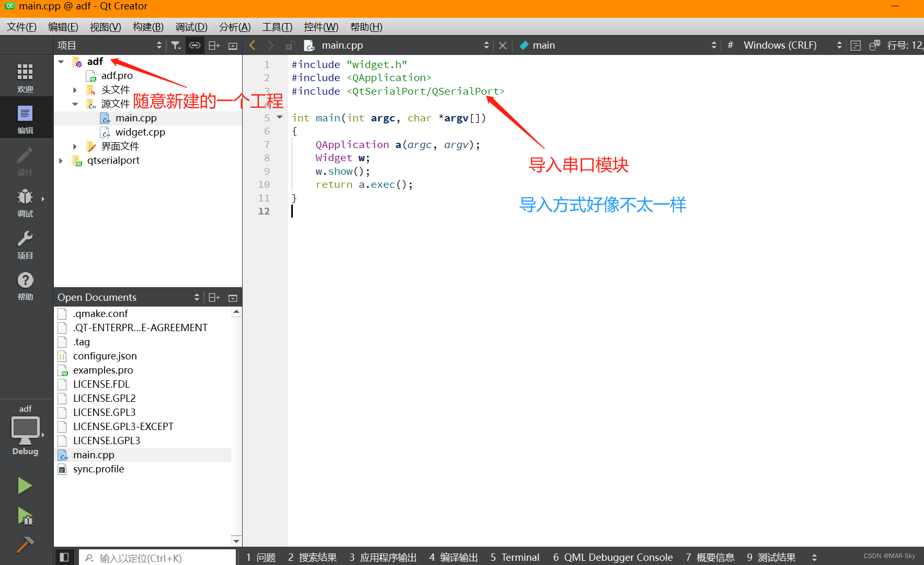
Task: Toggle synchronize with editor link icon
Action: pyautogui.click(x=195, y=46)
